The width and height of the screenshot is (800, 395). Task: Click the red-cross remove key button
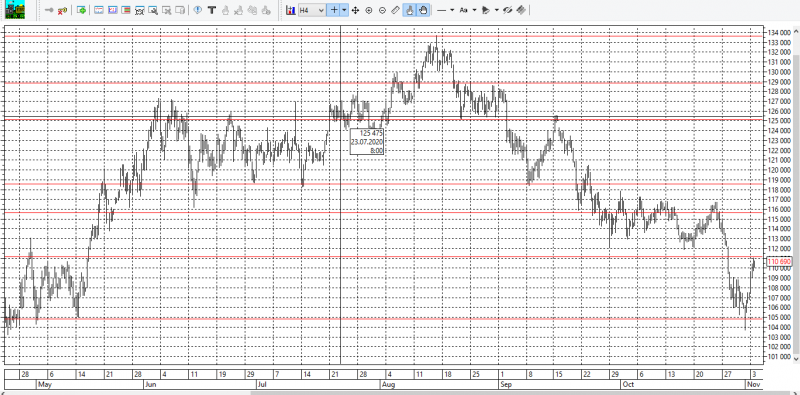(x=63, y=10)
